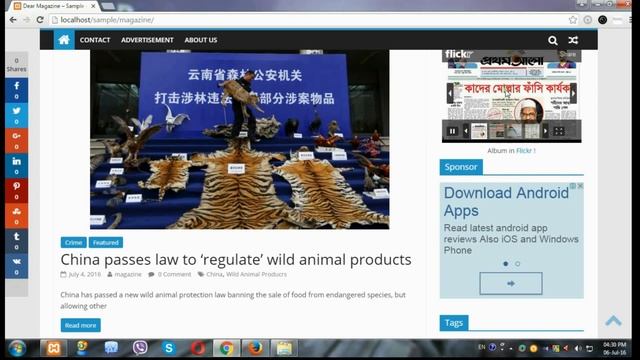640x360 pixels.
Task: Open the tiger skins article image
Action: [240, 140]
